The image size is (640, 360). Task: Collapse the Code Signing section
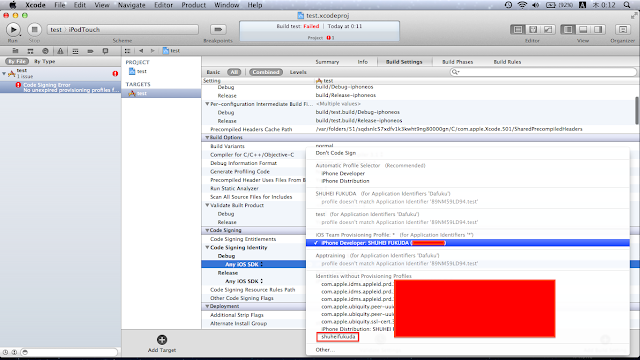tap(207, 230)
